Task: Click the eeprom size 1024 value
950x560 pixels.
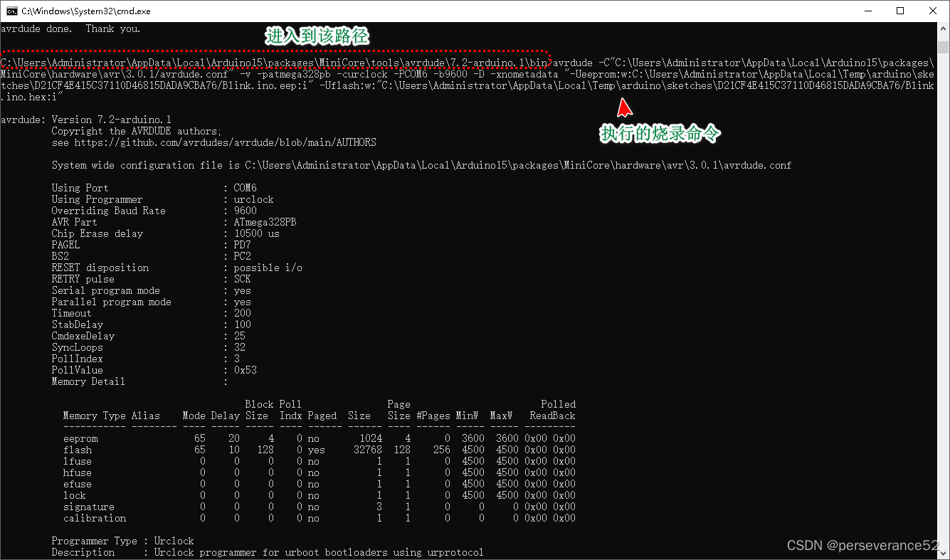Action: (x=370, y=438)
